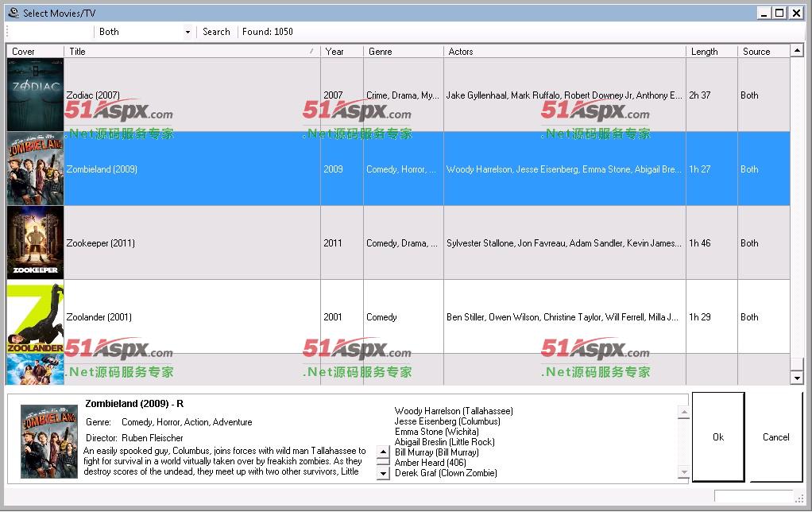Screen dimensions: 812x512
Task: Click the search text input field
Action: point(49,32)
